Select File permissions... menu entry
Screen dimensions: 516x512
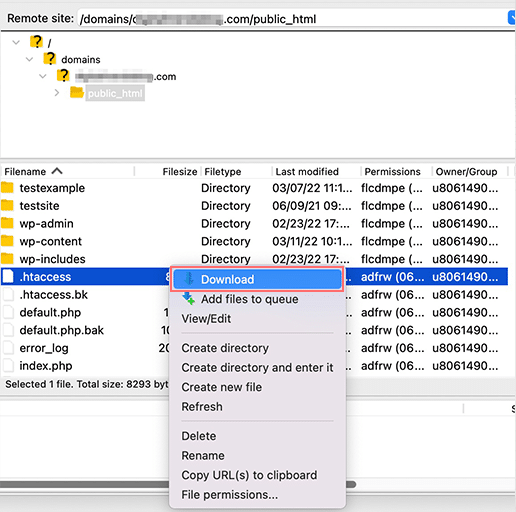tap(229, 494)
